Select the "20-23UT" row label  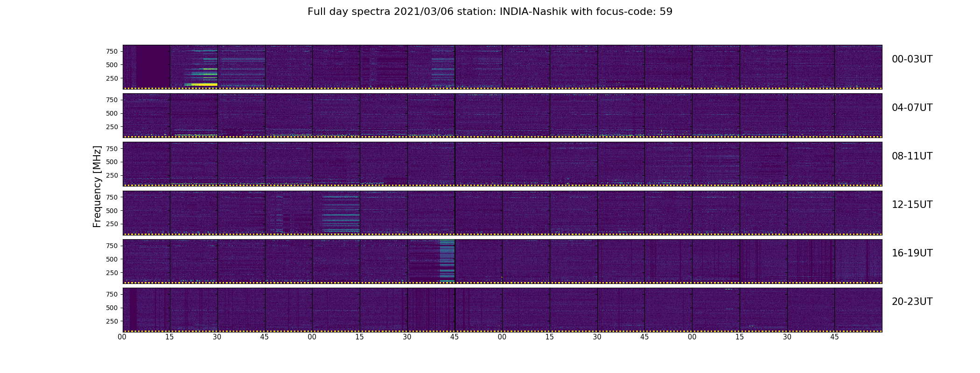coord(912,302)
